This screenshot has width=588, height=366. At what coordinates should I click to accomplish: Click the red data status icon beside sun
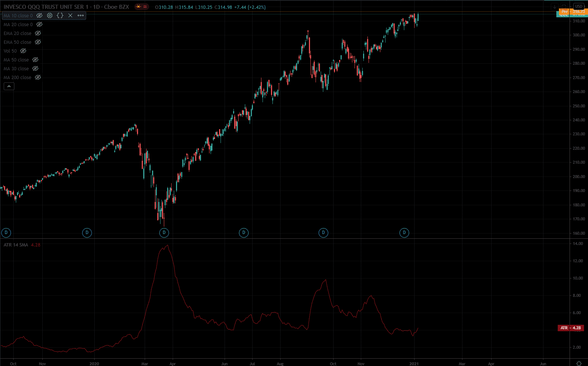[x=145, y=7]
